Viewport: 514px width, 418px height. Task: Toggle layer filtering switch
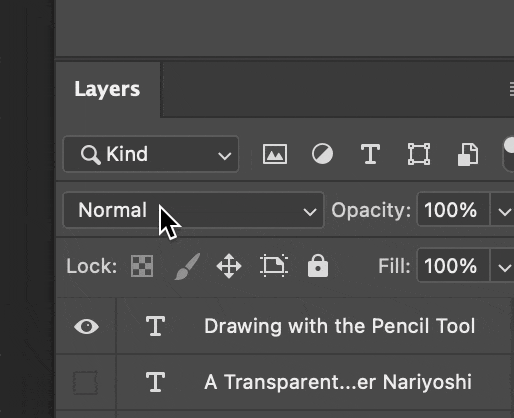(x=509, y=154)
